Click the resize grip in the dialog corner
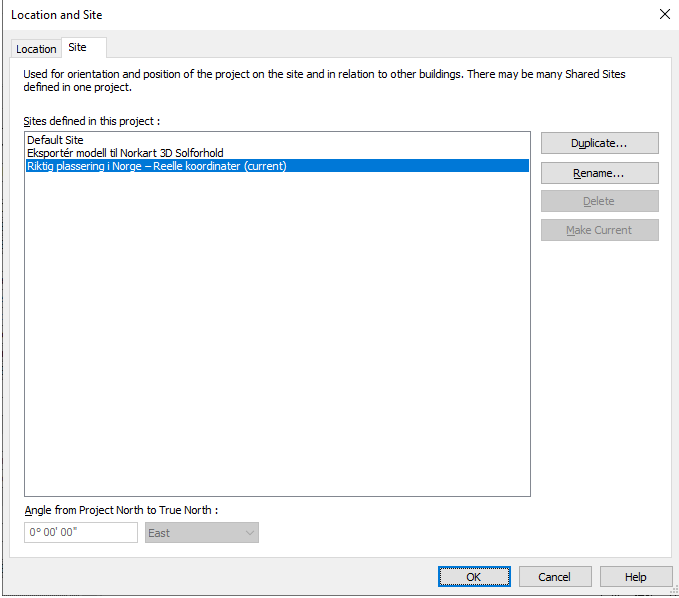 (x=674, y=590)
